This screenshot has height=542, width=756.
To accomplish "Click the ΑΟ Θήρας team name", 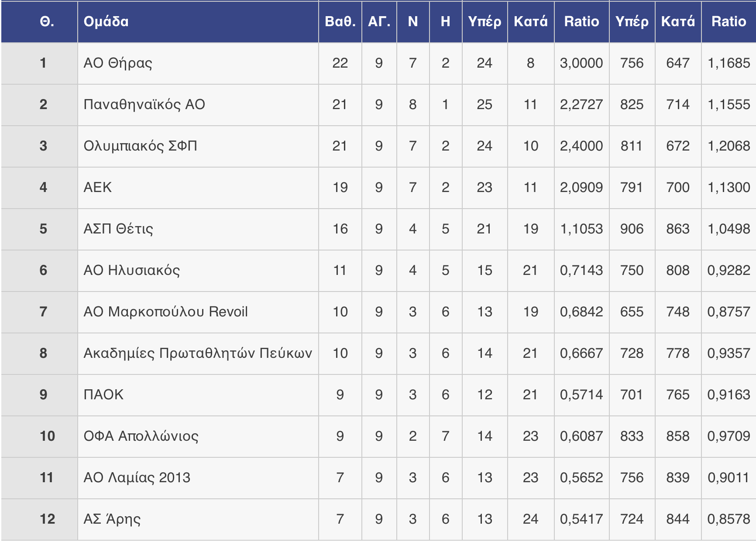I will [x=118, y=63].
